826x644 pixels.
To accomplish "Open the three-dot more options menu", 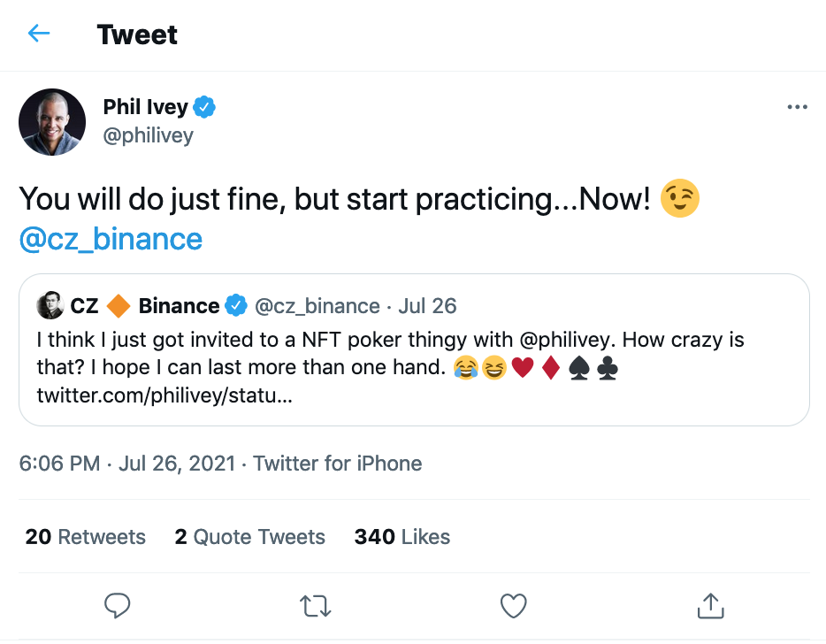I will [x=797, y=108].
